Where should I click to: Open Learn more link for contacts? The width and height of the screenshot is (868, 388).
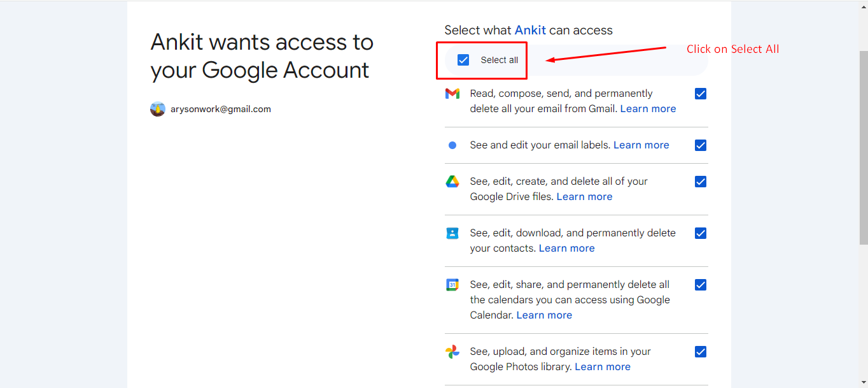click(566, 248)
